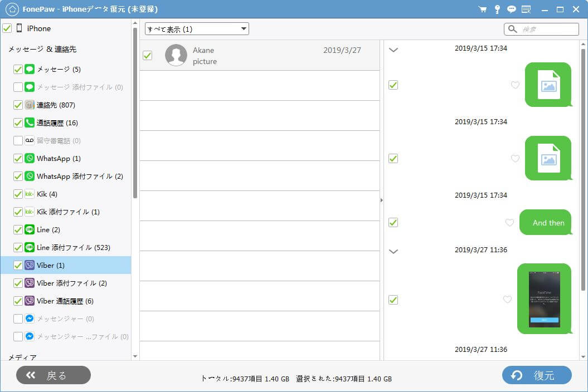The image size is (588, 392).
Task: Click the 通話履歴 phone icon
Action: [30, 123]
